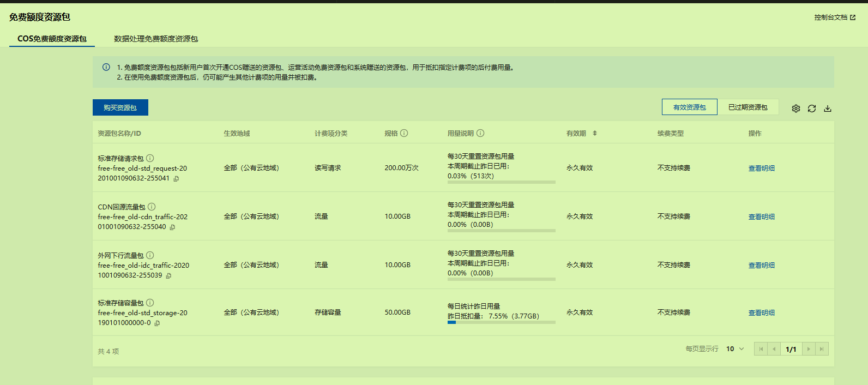View 查看明细 for CDN回源流量包

coord(762,216)
